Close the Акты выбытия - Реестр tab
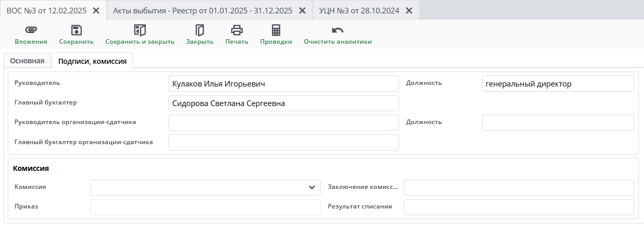This screenshot has width=644, height=226. pyautogui.click(x=302, y=10)
